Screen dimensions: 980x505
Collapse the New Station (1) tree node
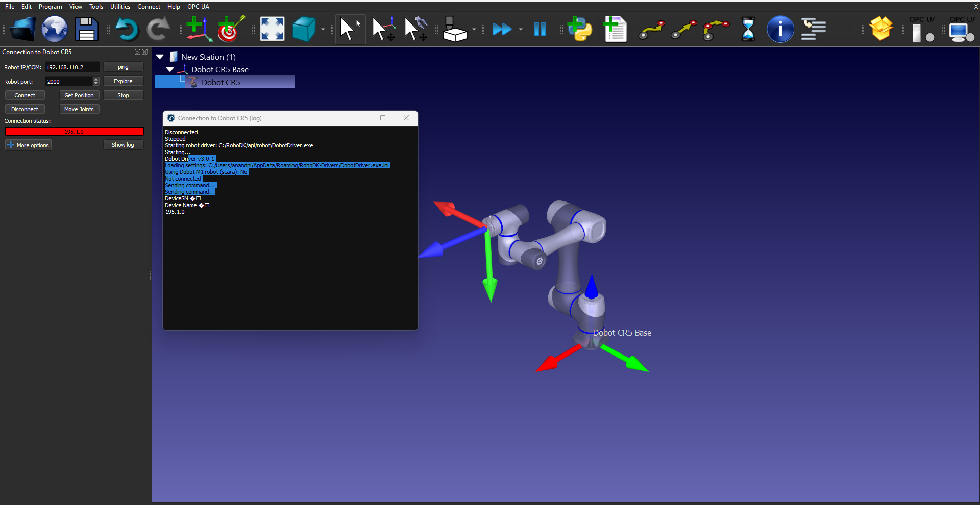(x=160, y=57)
